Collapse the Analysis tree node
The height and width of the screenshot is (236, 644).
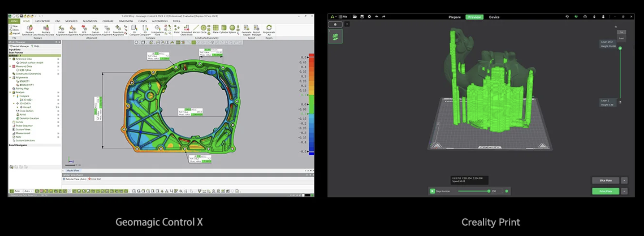point(10,92)
